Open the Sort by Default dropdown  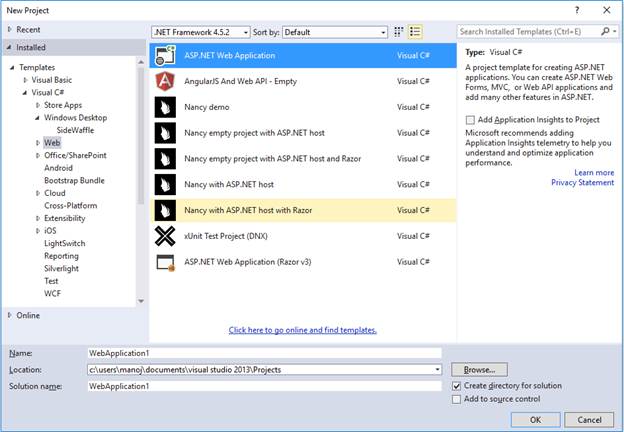coord(383,32)
